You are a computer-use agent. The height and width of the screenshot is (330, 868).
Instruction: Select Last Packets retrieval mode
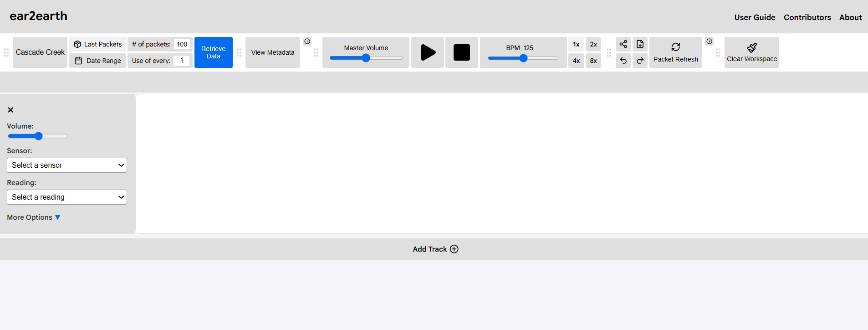[x=98, y=44]
